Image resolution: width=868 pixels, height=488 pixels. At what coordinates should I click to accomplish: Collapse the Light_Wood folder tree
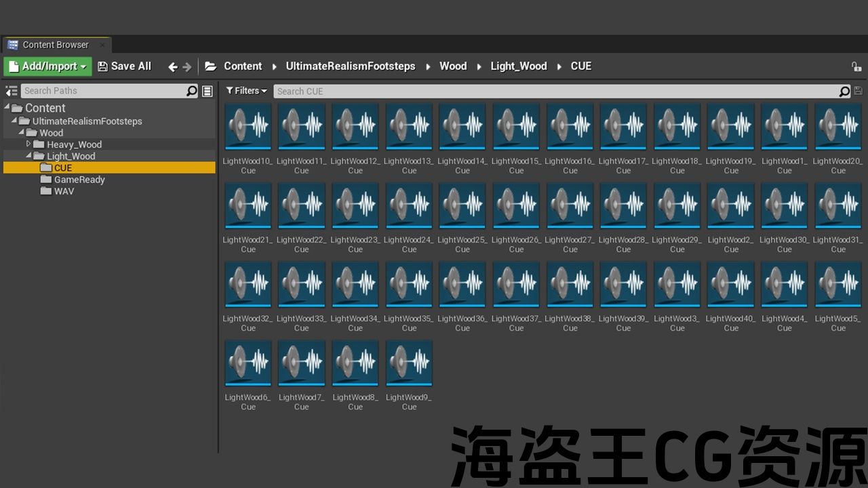pyautogui.click(x=29, y=156)
